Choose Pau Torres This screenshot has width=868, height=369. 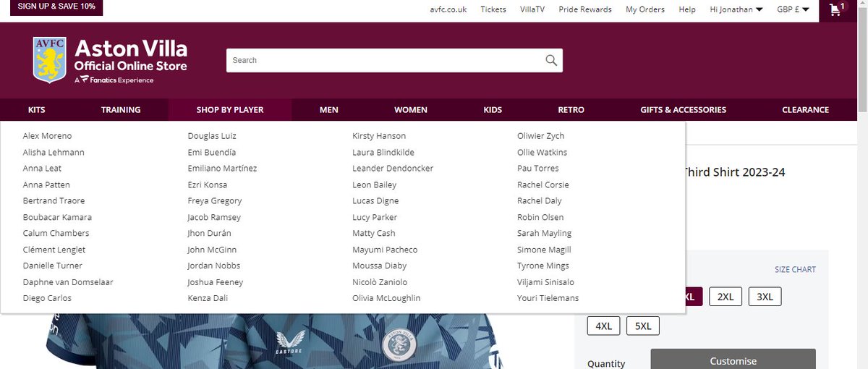[x=538, y=169]
